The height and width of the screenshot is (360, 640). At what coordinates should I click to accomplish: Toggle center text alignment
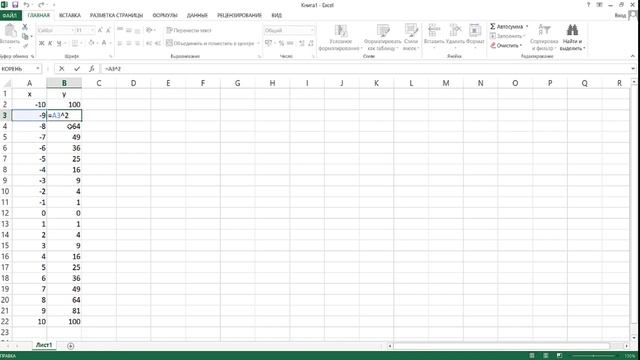click(129, 43)
